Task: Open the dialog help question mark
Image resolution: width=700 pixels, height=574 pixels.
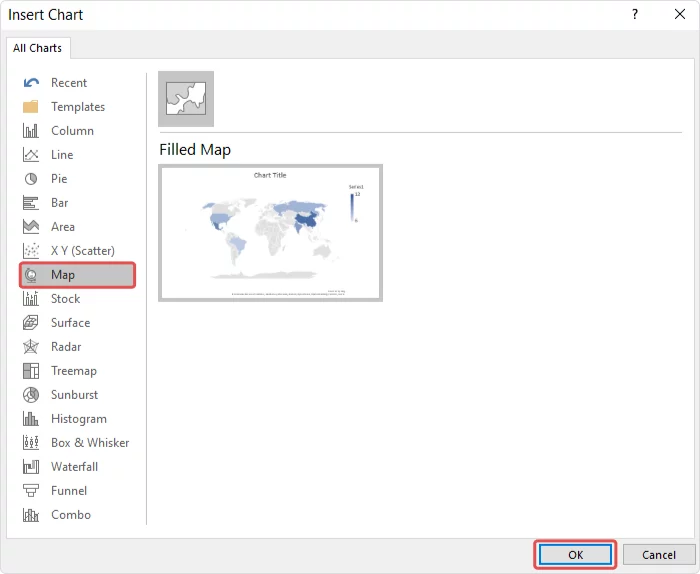Action: pos(635,14)
